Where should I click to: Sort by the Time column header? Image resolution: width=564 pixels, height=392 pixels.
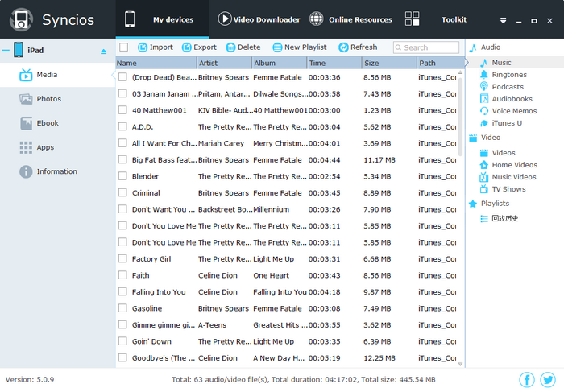click(334, 63)
